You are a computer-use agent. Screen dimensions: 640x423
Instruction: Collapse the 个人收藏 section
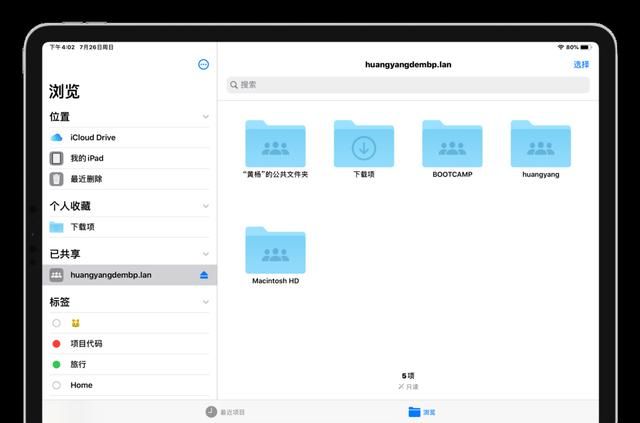pos(206,206)
